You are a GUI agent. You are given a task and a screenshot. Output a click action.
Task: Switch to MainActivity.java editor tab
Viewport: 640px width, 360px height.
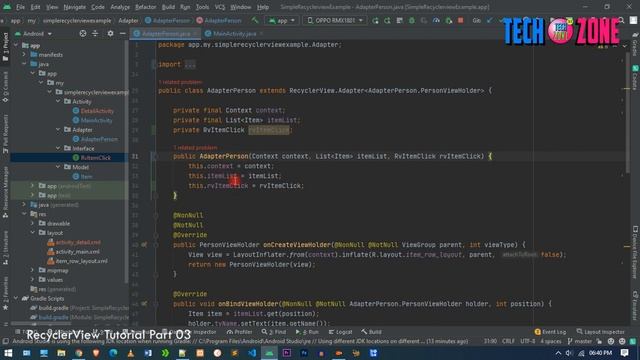[234, 33]
